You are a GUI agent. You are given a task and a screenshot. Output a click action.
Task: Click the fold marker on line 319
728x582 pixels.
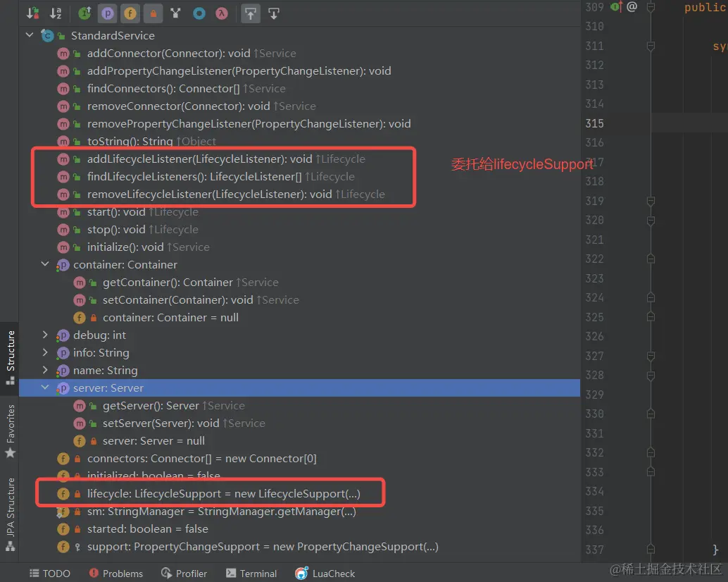[651, 201]
